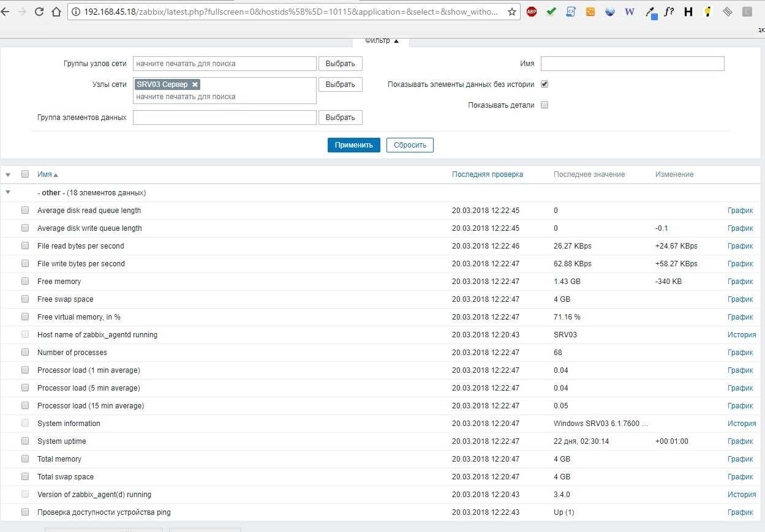Collapse the Фильтр tab
The width and height of the screenshot is (765, 532).
point(382,40)
